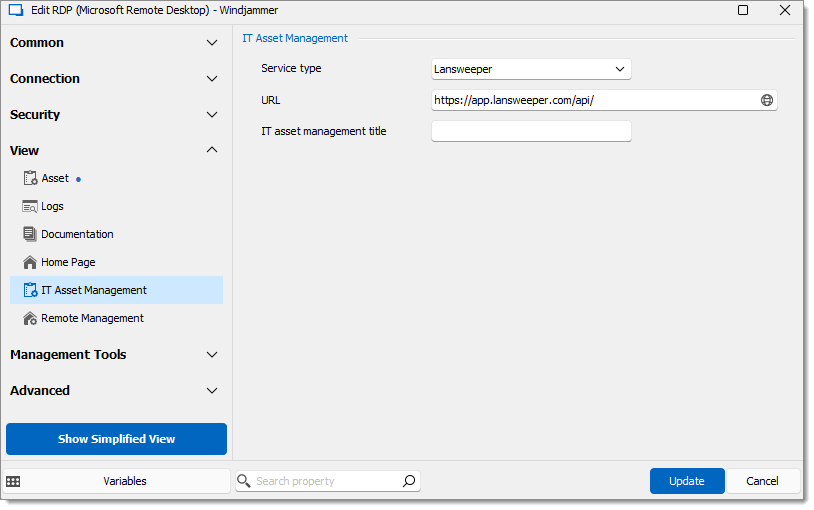
Task: Close the Edit RDP window
Action: point(784,10)
